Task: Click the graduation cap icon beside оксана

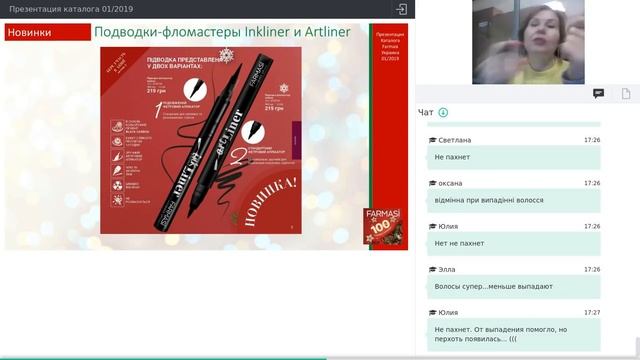Action: (x=433, y=183)
